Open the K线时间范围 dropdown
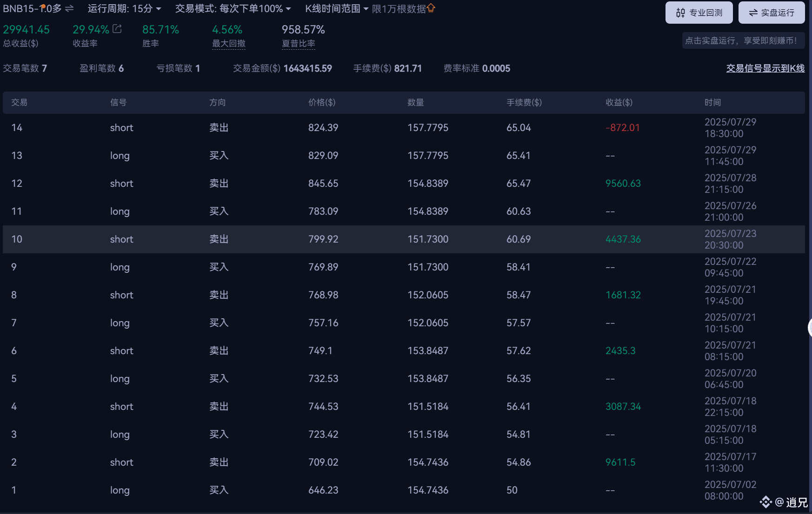 [337, 8]
